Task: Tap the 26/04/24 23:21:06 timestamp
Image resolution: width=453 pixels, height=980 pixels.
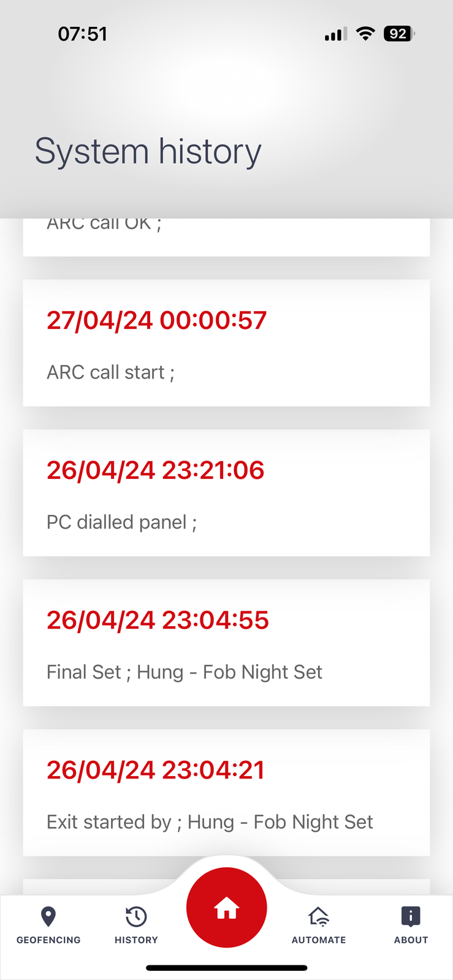Action: click(x=156, y=470)
